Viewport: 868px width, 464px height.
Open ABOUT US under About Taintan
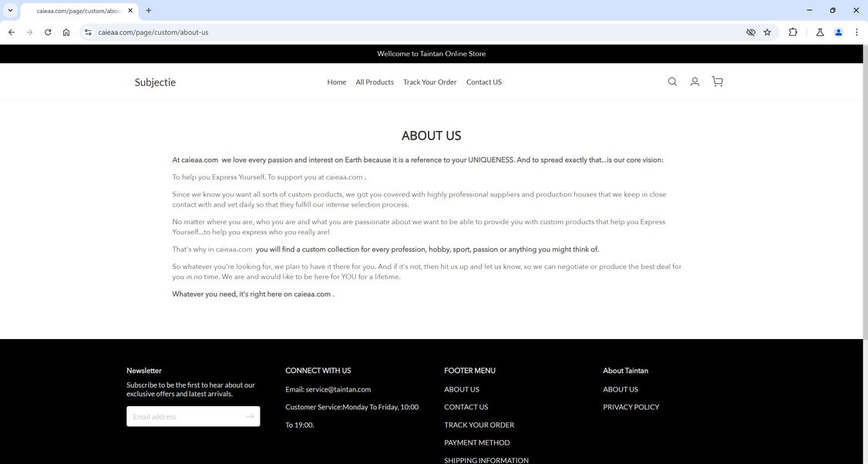pos(621,389)
